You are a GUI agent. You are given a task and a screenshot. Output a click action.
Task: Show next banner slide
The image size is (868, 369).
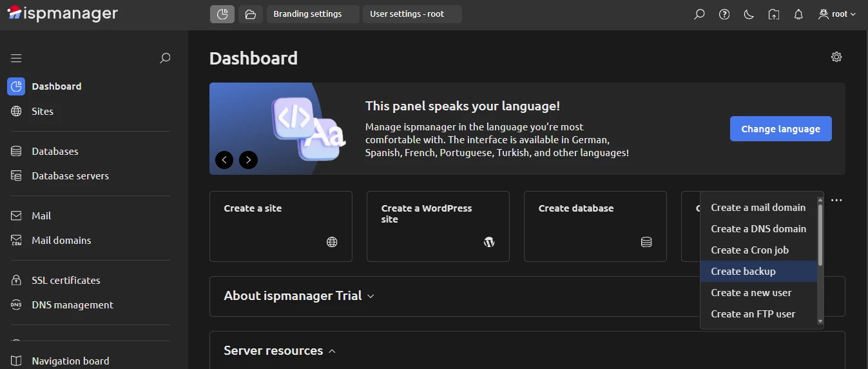[x=248, y=159]
